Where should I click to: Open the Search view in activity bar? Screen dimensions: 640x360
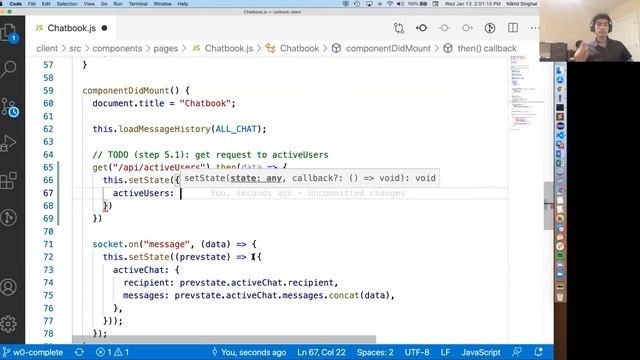(9, 69)
